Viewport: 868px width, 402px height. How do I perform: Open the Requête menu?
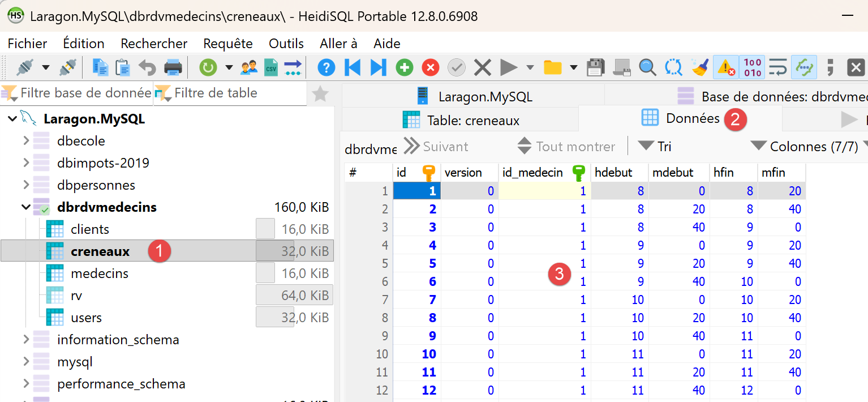click(228, 44)
